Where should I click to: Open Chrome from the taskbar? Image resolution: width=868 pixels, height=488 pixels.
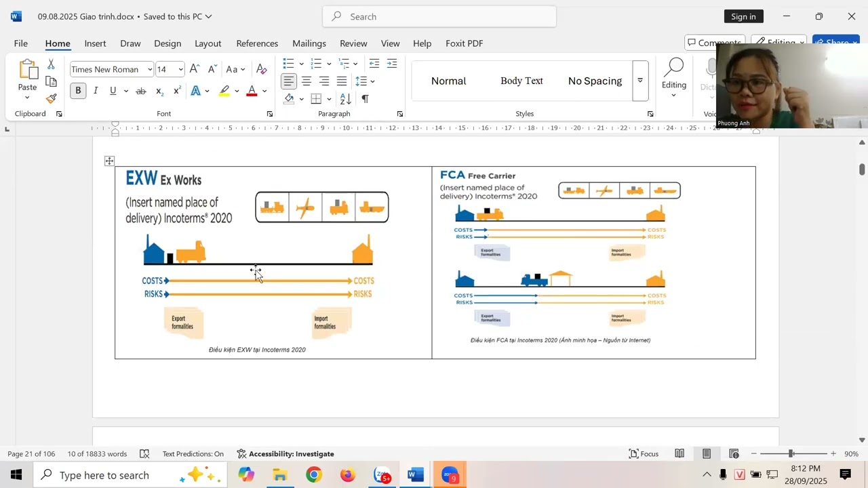click(x=313, y=475)
